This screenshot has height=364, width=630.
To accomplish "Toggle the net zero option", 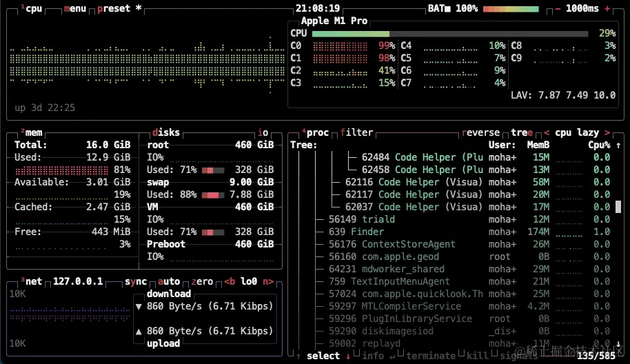I will 202,281.
